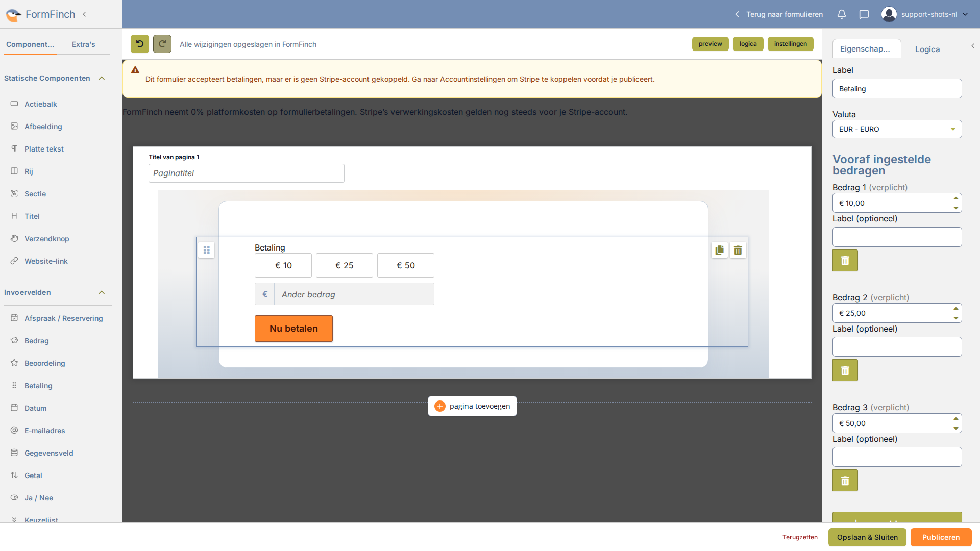Click the Label field containing Betaling

tap(897, 89)
